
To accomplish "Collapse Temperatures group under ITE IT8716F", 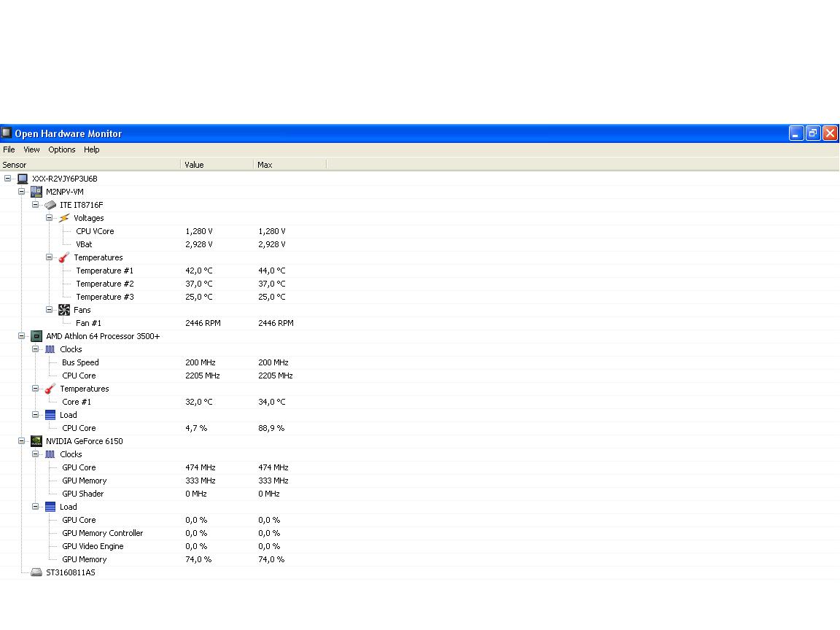I will coord(50,257).
